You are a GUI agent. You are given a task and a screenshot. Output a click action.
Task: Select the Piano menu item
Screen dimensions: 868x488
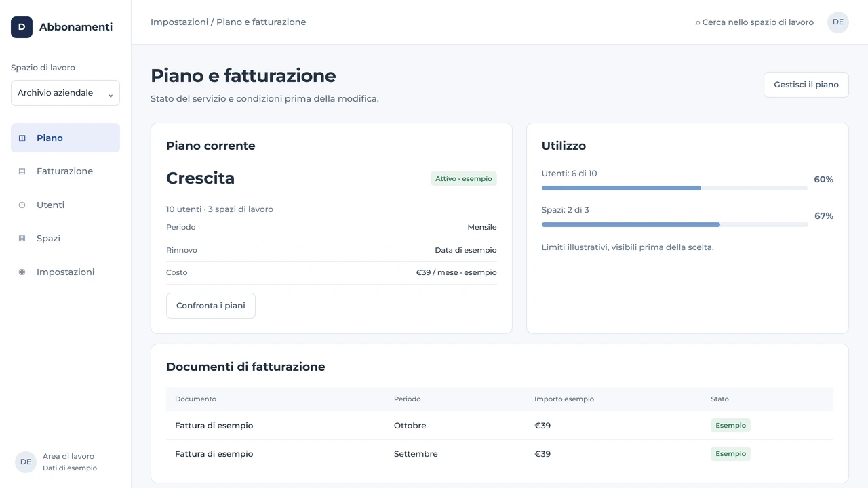pyautogui.click(x=65, y=138)
